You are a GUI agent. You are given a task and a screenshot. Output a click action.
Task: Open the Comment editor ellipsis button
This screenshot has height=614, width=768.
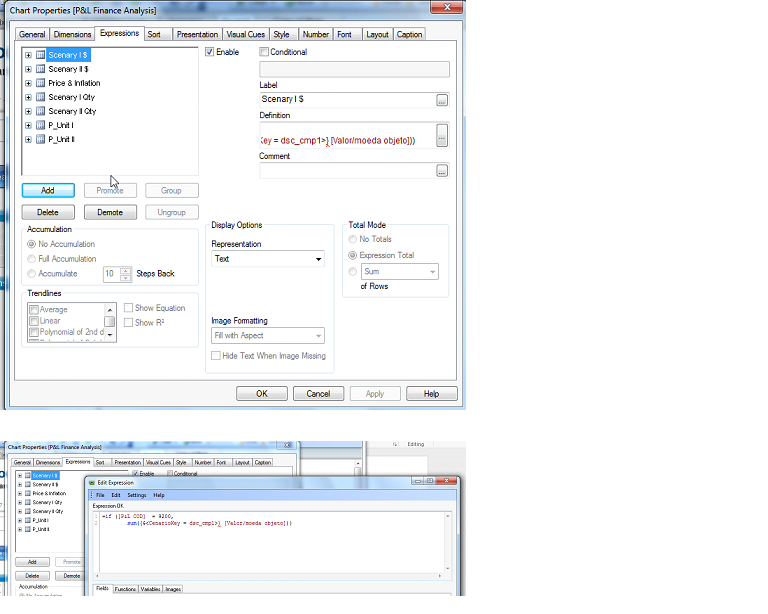(442, 171)
